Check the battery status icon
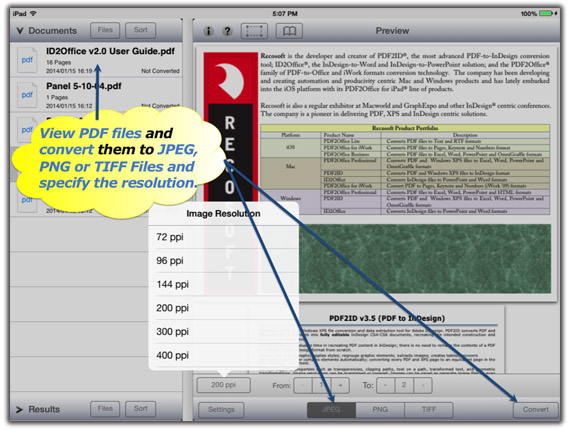 click(x=546, y=13)
